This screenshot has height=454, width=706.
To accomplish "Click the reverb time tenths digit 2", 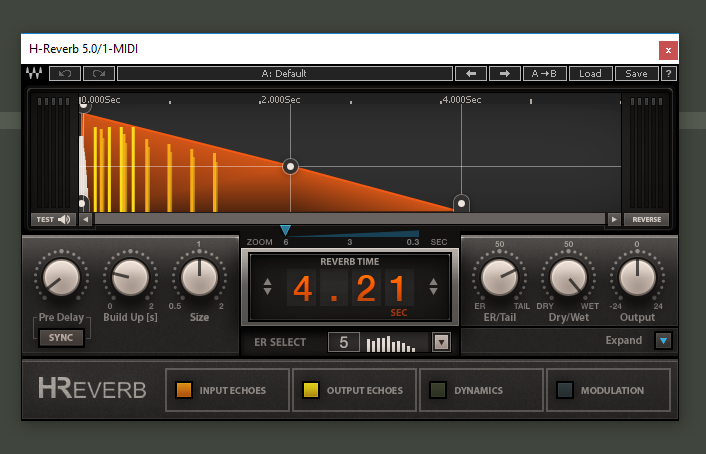I will coord(366,288).
